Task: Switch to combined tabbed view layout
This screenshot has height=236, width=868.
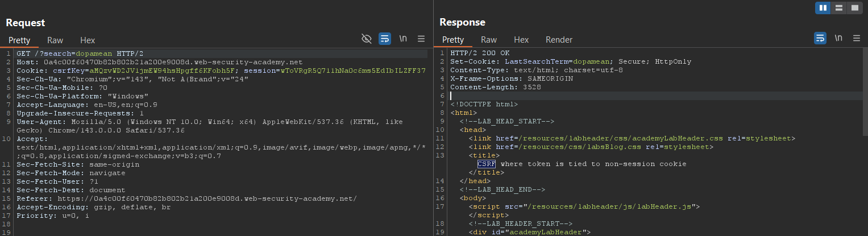Action: tap(854, 8)
